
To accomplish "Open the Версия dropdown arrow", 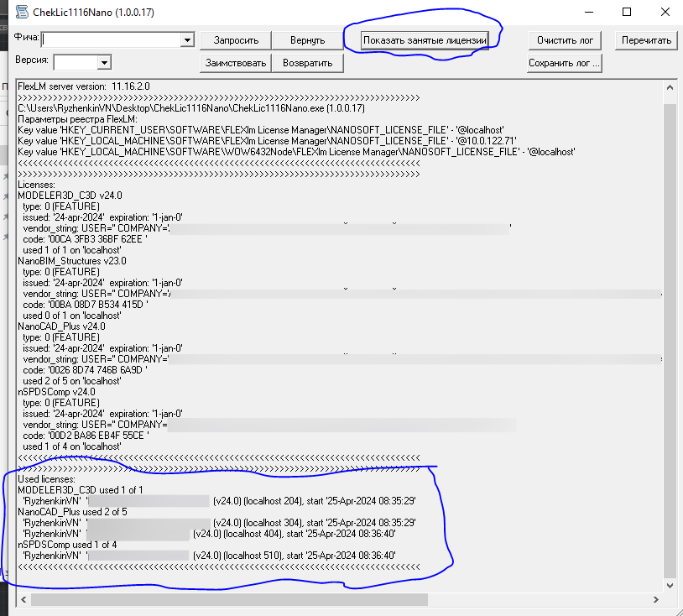I will click(x=104, y=62).
